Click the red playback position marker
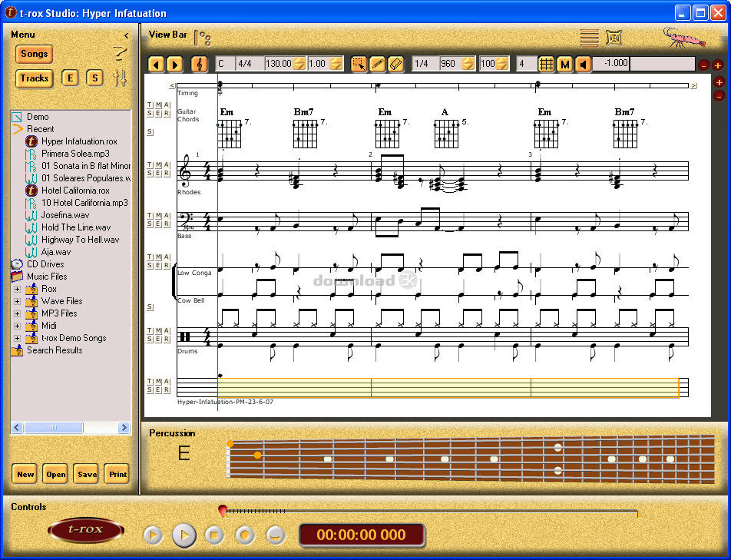The width and height of the screenshot is (731, 560). (223, 509)
